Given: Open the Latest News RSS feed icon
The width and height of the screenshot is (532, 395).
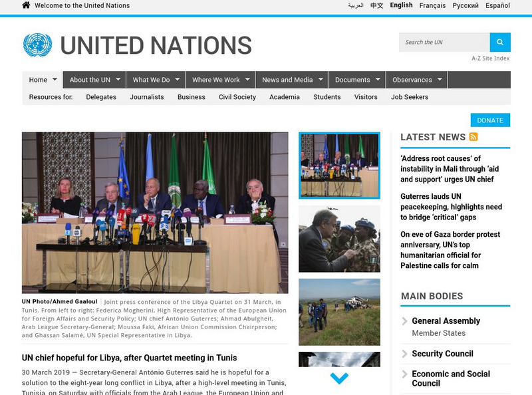Looking at the screenshot, I should pos(473,137).
